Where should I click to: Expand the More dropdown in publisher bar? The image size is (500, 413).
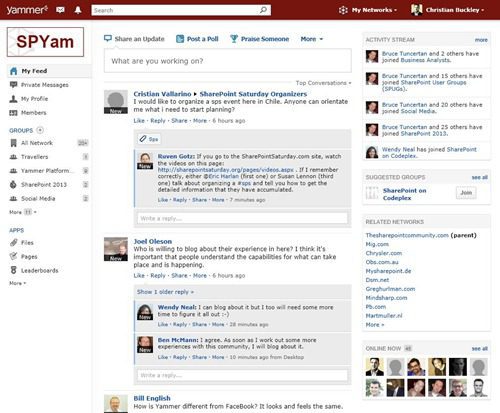click(x=312, y=39)
